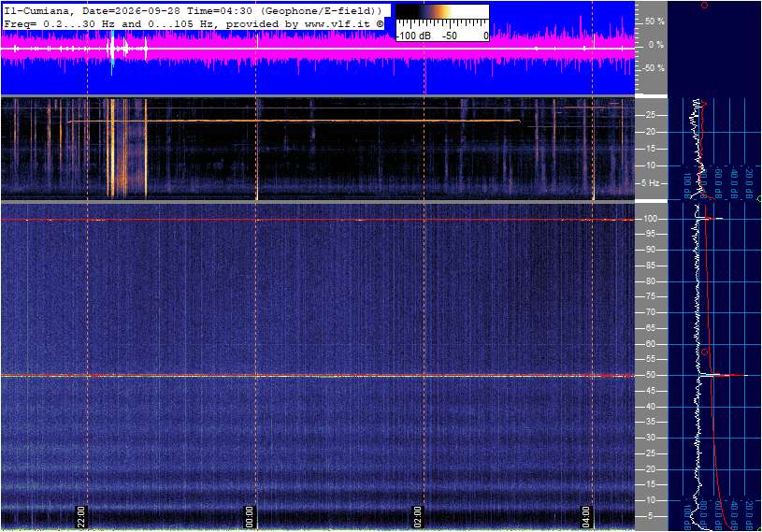Click the red circle marker above spectrum graph
The image size is (762, 532).
click(704, 6)
